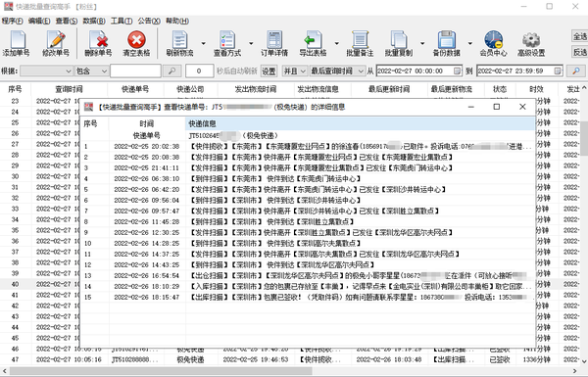The width and height of the screenshot is (588, 377).
Task: Open the 公告(X) menu
Action: (x=149, y=21)
